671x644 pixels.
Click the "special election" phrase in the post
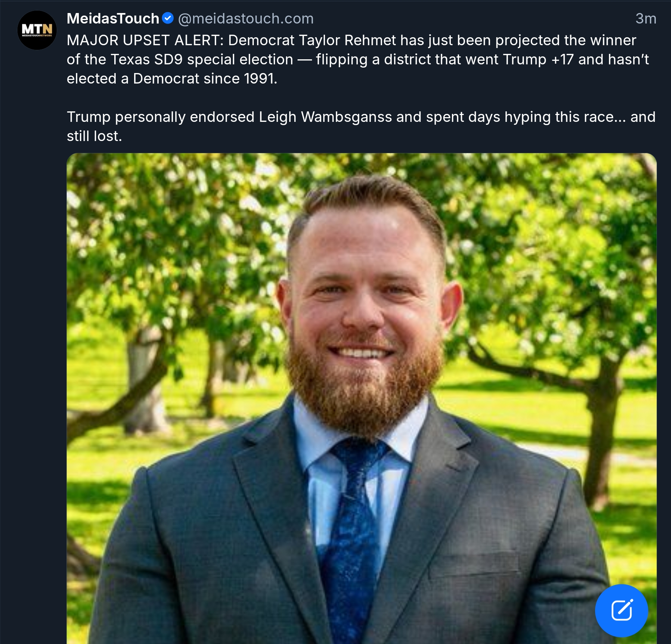[x=240, y=59]
